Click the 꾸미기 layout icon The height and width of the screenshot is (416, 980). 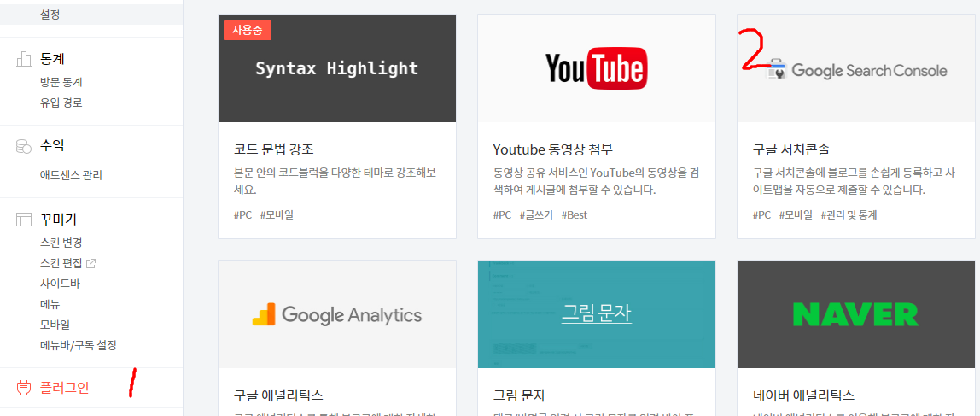tap(23, 220)
